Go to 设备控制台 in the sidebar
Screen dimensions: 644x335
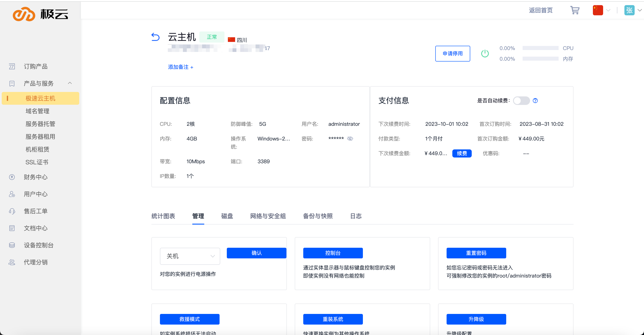coord(39,245)
